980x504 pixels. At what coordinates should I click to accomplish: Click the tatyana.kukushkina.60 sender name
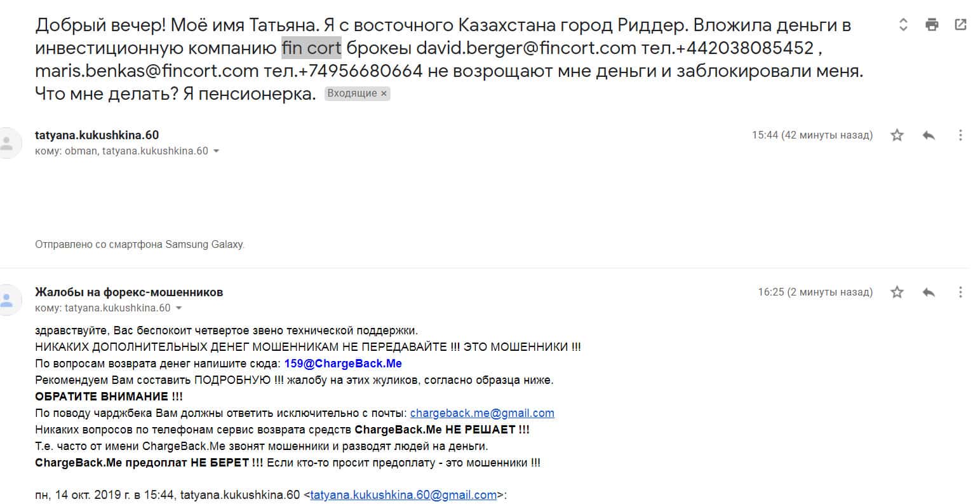pos(97,135)
